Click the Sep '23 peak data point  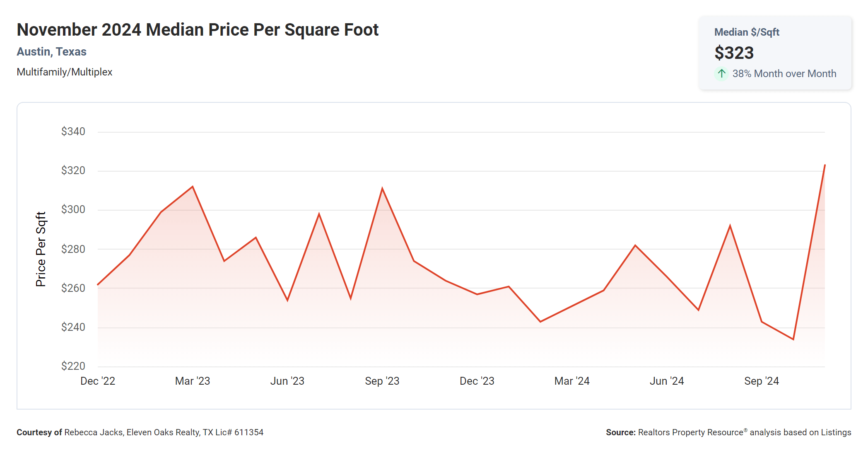(382, 189)
